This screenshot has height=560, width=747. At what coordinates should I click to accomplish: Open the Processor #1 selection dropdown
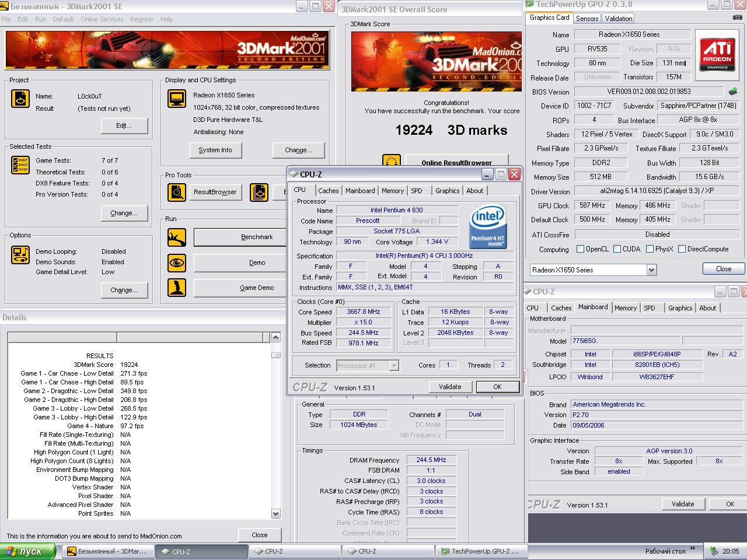coord(394,366)
